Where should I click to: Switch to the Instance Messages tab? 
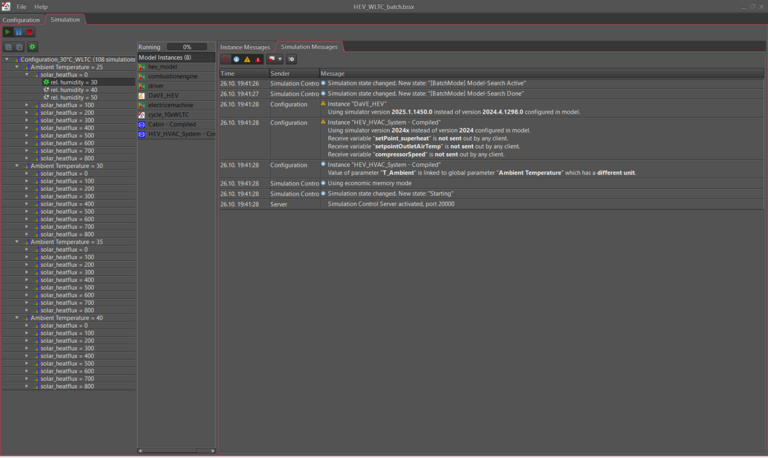[x=245, y=47]
